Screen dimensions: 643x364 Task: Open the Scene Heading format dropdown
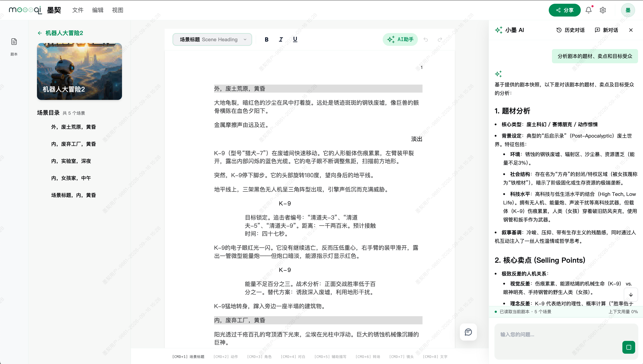click(212, 39)
